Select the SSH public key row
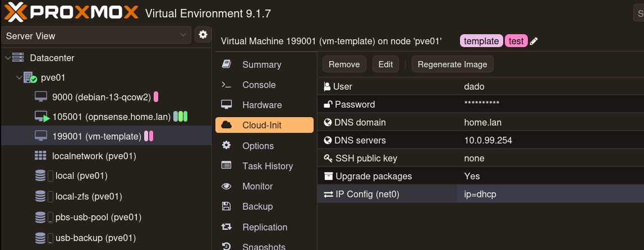This screenshot has width=644, height=250. (481, 158)
